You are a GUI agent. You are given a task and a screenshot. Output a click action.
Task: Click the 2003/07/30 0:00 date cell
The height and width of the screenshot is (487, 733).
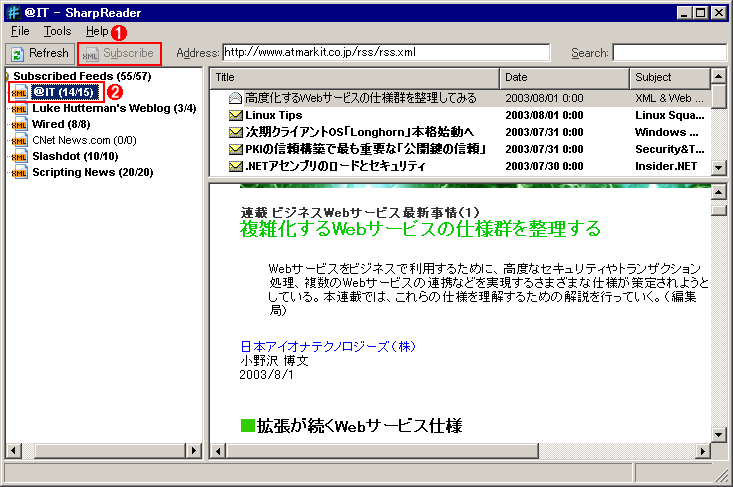coord(544,166)
